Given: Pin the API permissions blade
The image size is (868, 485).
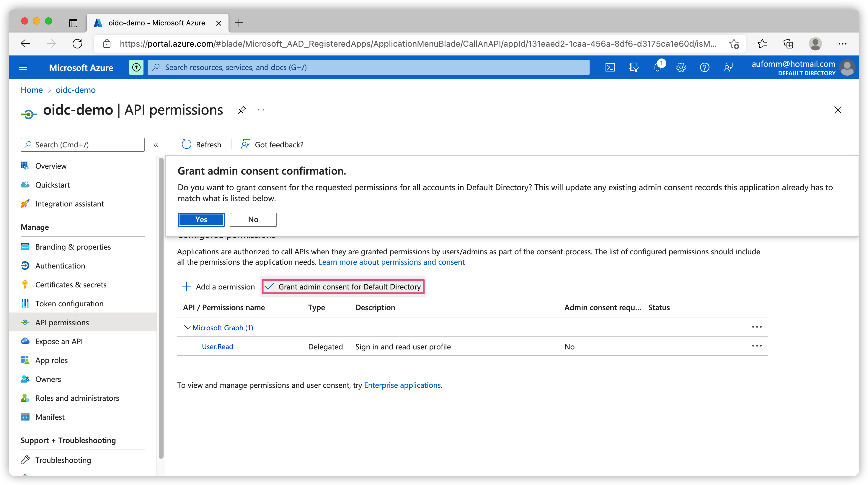Looking at the screenshot, I should click(x=242, y=110).
